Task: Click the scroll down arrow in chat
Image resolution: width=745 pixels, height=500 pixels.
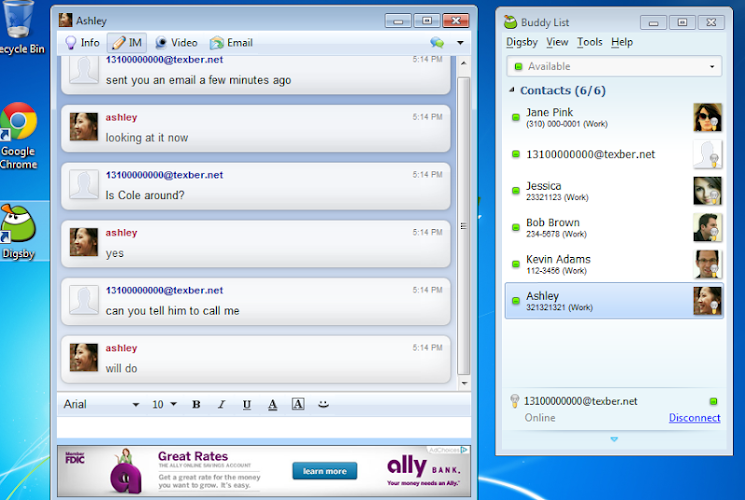Action: tap(464, 383)
